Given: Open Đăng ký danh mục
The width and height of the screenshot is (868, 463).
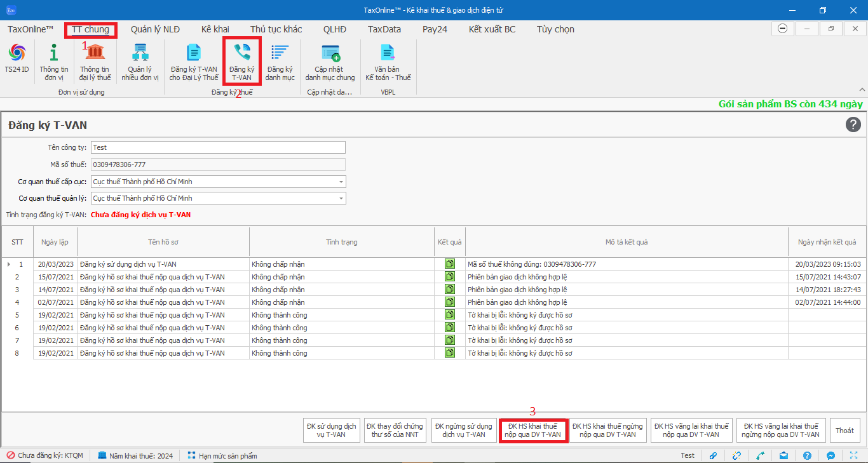Looking at the screenshot, I should [280, 62].
